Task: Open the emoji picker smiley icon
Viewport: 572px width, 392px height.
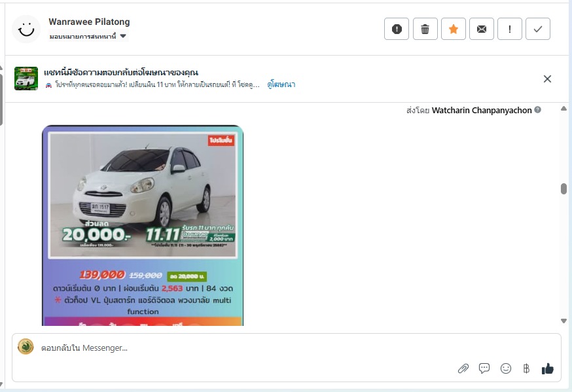Action: pos(506,368)
